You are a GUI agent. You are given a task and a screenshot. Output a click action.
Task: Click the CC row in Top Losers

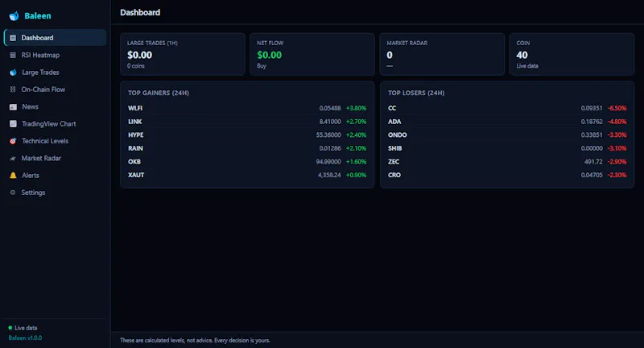pyautogui.click(x=507, y=108)
